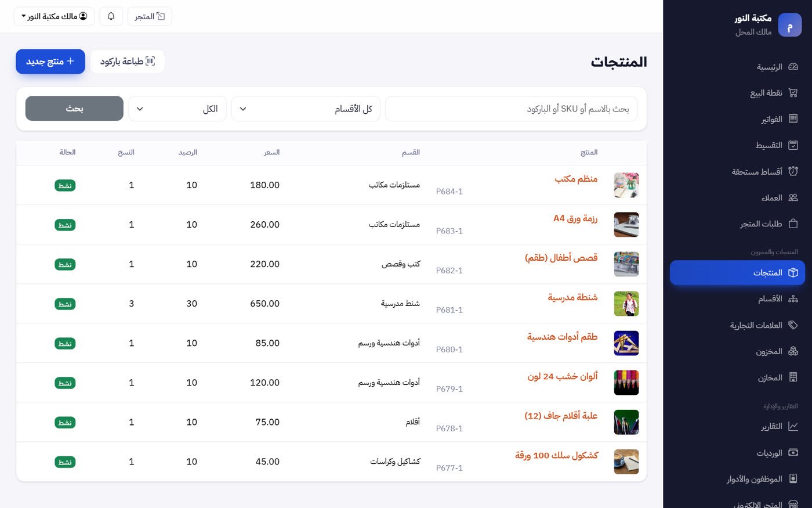The width and height of the screenshot is (812, 508).
Task: Open the الكل status filter dropdown
Action: pos(177,109)
